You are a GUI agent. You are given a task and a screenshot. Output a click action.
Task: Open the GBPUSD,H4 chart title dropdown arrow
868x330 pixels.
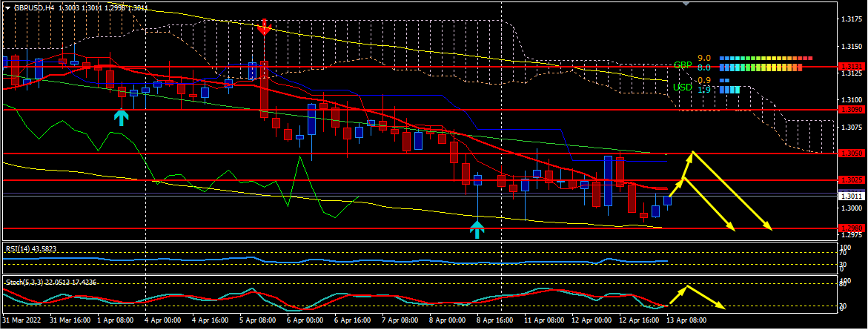pyautogui.click(x=7, y=7)
